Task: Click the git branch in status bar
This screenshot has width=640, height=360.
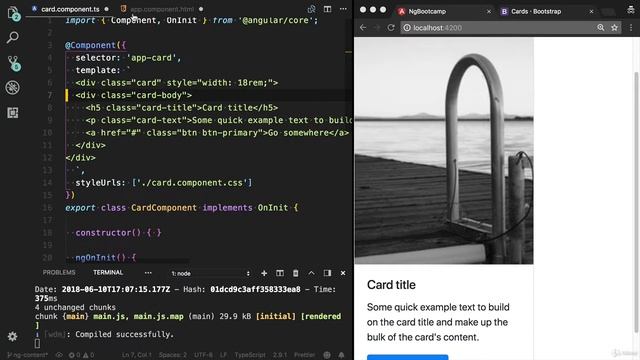Action: click(27, 355)
